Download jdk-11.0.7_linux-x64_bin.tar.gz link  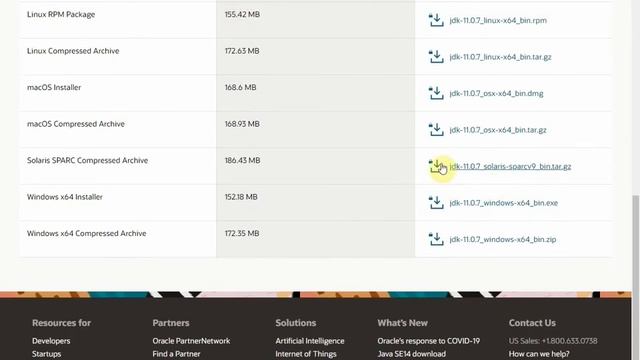pos(500,57)
